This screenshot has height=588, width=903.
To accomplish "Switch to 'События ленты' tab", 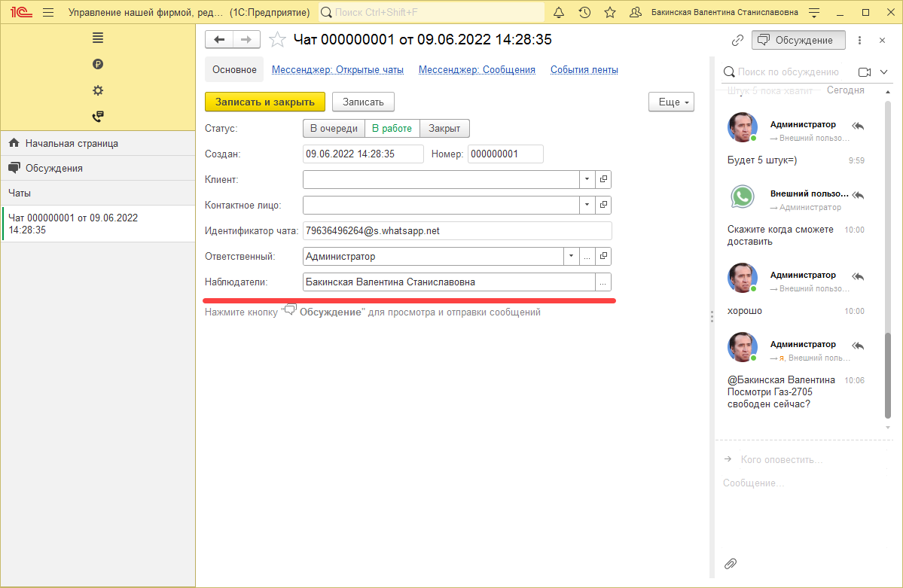I will coord(584,69).
